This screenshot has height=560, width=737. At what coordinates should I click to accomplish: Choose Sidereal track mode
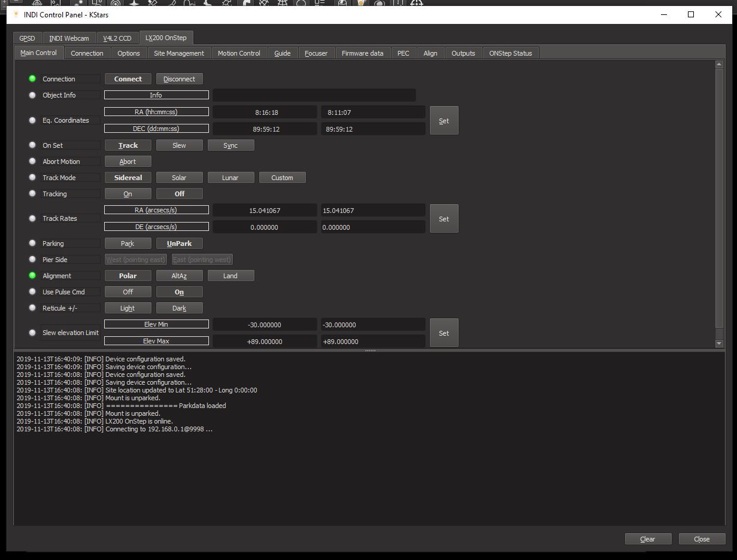[128, 178]
